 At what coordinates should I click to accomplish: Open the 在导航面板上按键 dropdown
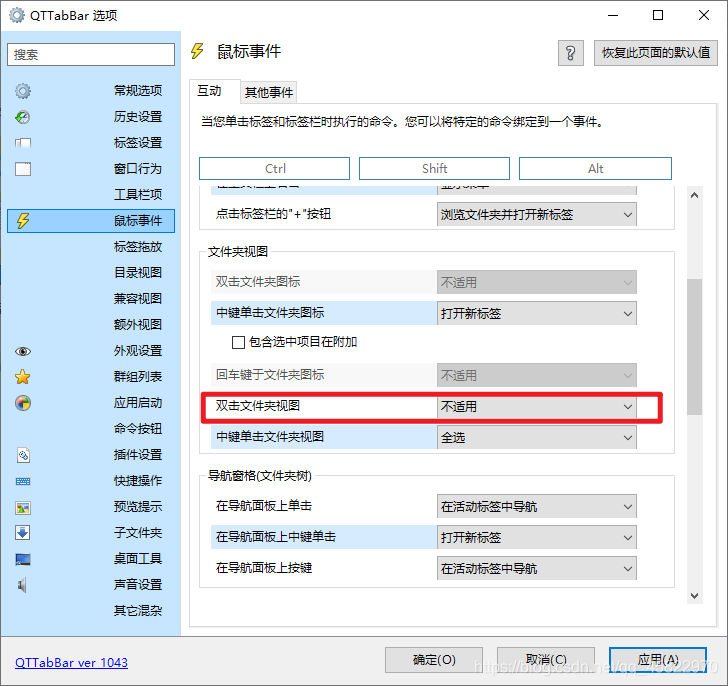(537, 569)
